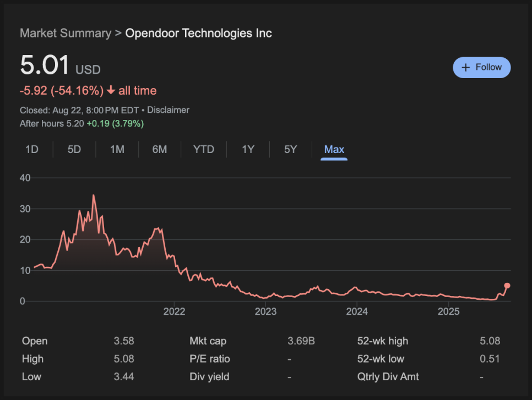Select the YTD range tab
The image size is (532, 400).
tap(204, 149)
